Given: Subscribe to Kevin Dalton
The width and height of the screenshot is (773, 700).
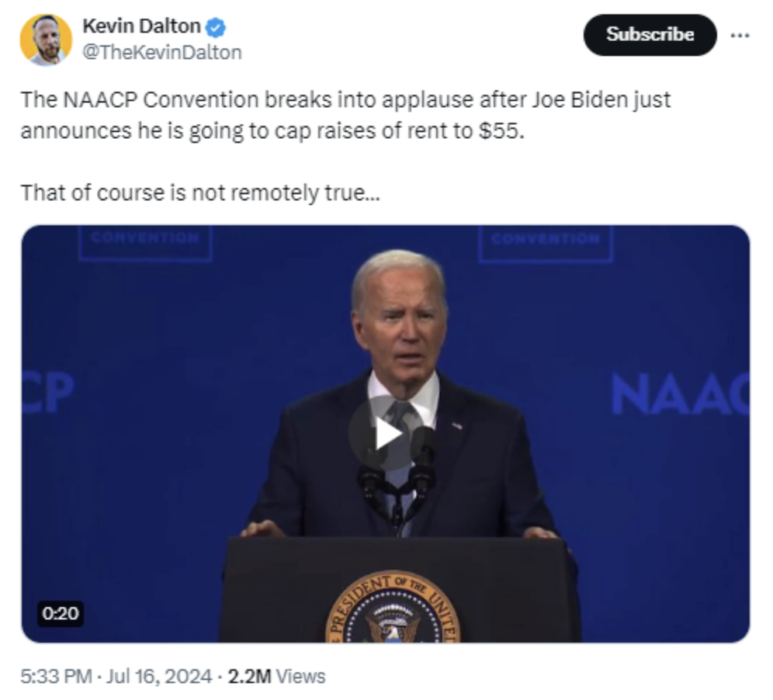Looking at the screenshot, I should 650,34.
